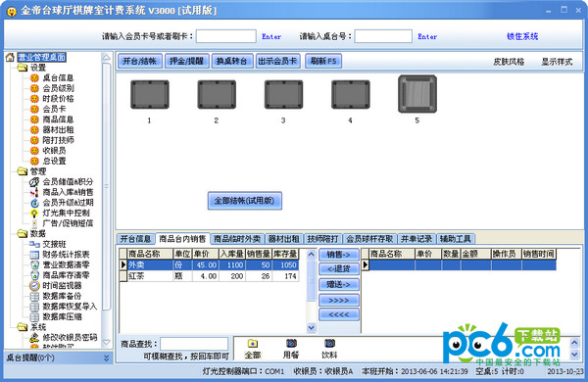
Task: Click the 押金/提醒 toolbar button
Action: [x=186, y=61]
